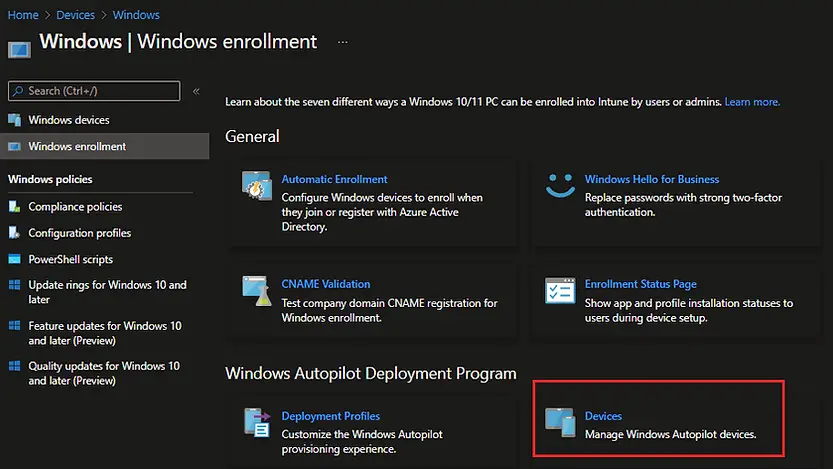Viewport: 833px width, 469px height.
Task: Click 'Configure Windows devices to enroll' description
Action: [x=382, y=212]
